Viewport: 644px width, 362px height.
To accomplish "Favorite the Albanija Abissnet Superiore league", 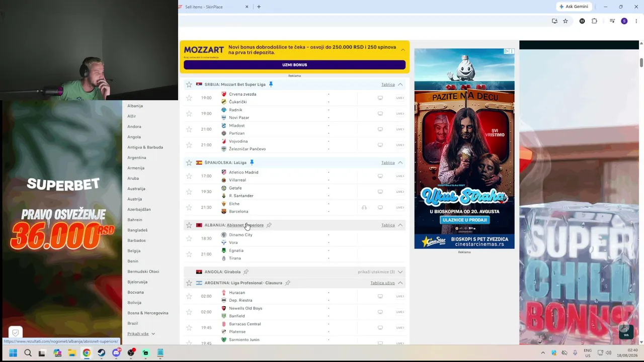I will (189, 225).
